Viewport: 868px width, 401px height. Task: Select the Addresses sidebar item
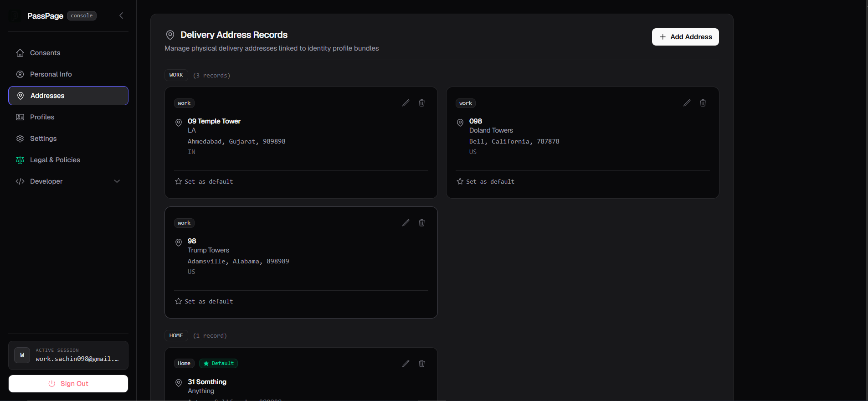(x=68, y=96)
